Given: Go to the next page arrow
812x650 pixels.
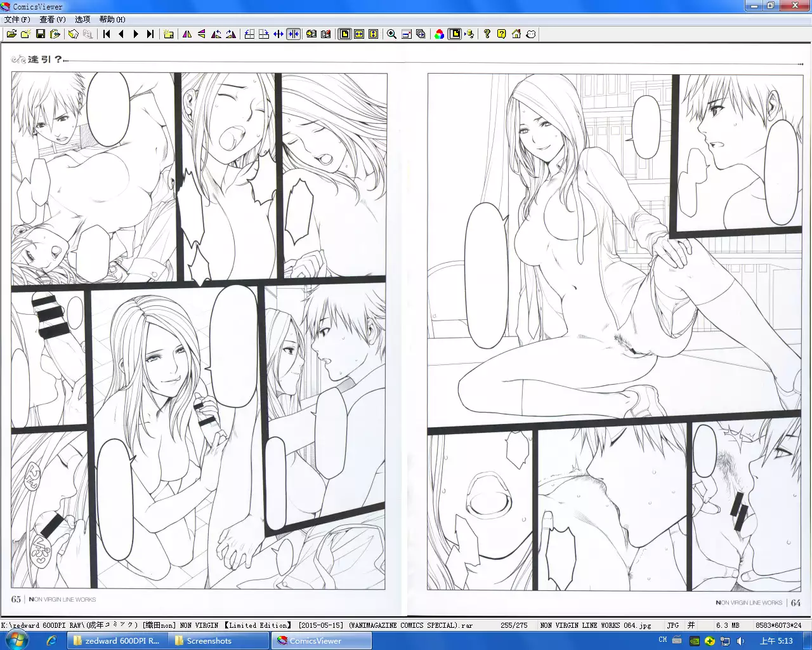Looking at the screenshot, I should coord(136,34).
